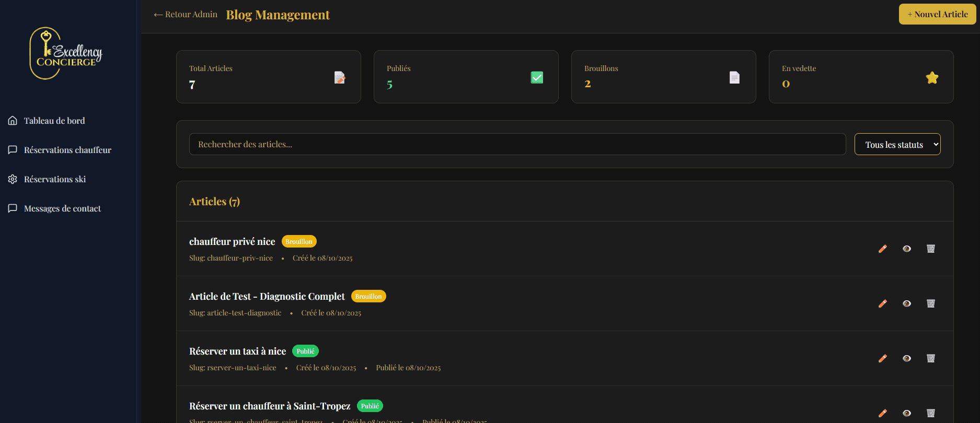This screenshot has width=980, height=423.
Task: Preview 'chauffeur privé nice' with eye icon
Action: (x=907, y=249)
